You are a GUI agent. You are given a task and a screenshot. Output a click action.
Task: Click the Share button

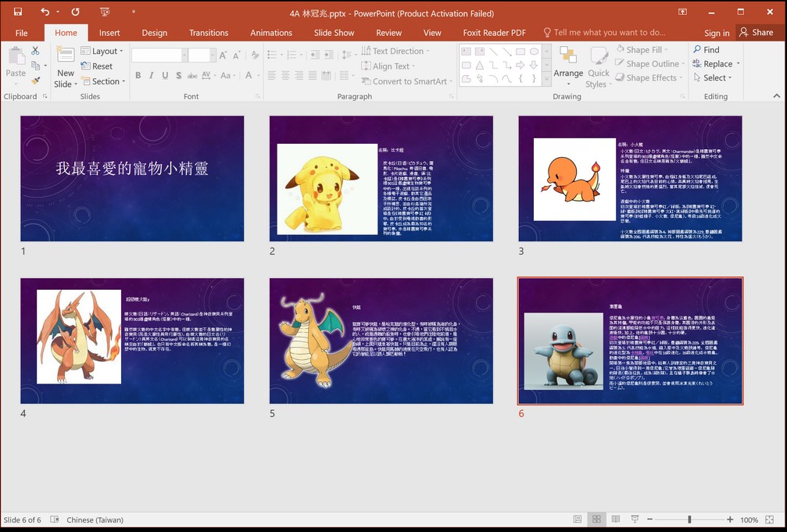coord(757,32)
